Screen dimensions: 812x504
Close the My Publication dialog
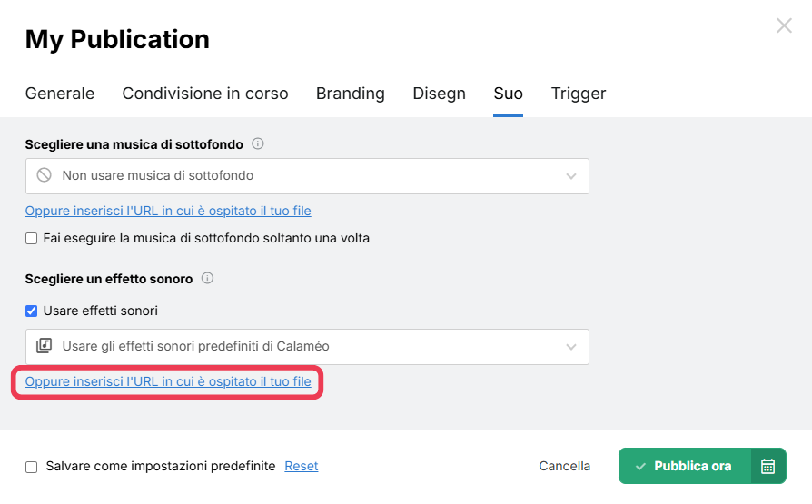(x=784, y=25)
